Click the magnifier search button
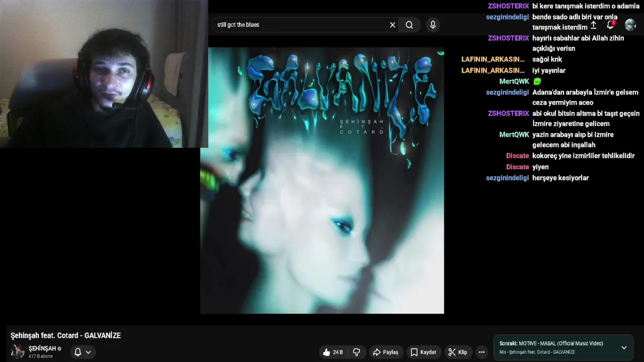The image size is (644, 362). coord(410,25)
